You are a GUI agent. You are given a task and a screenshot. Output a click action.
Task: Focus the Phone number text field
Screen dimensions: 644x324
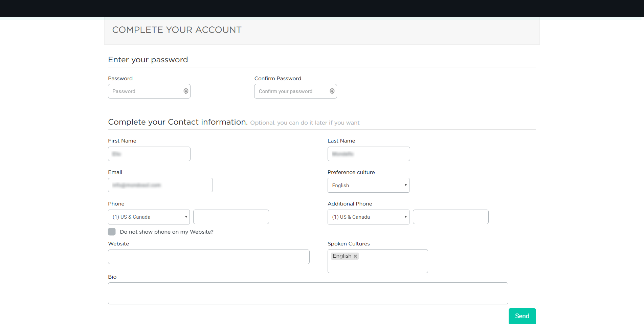pos(231,217)
